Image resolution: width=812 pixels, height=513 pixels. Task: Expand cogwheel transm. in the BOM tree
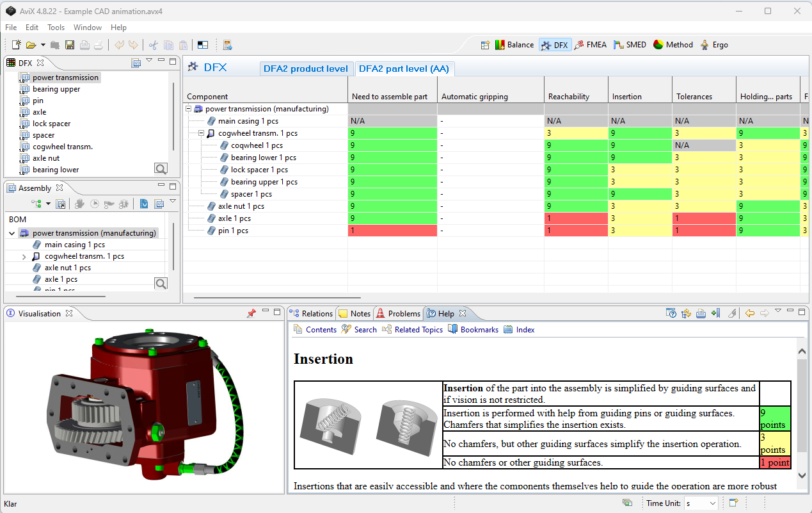click(24, 256)
